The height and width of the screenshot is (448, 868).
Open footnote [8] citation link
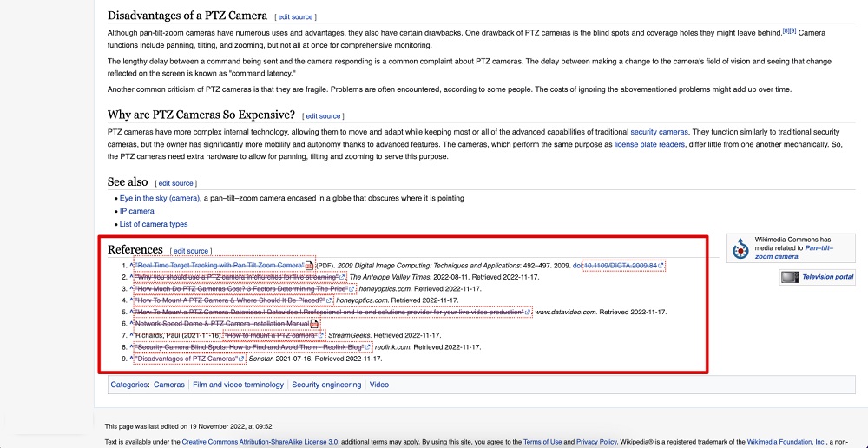(786, 30)
